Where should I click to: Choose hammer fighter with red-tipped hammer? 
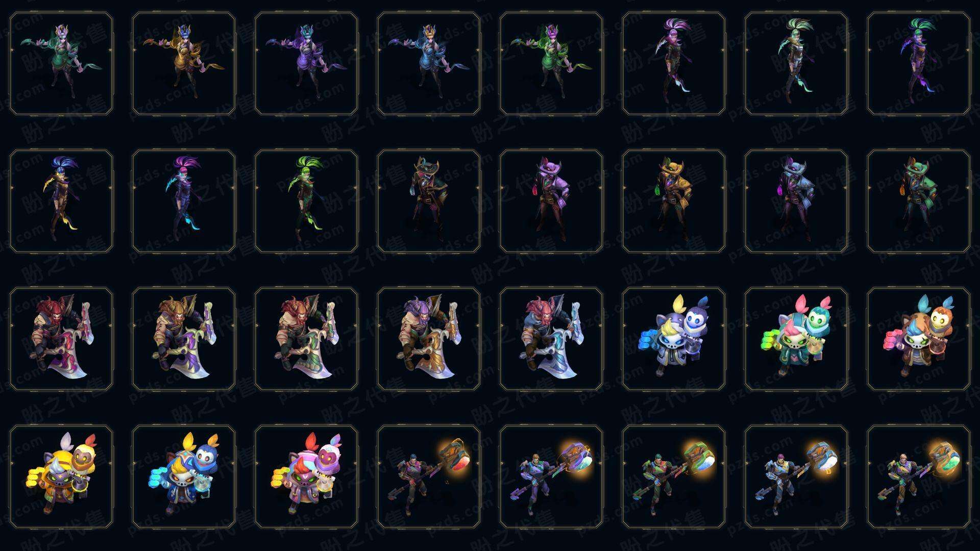click(x=429, y=477)
